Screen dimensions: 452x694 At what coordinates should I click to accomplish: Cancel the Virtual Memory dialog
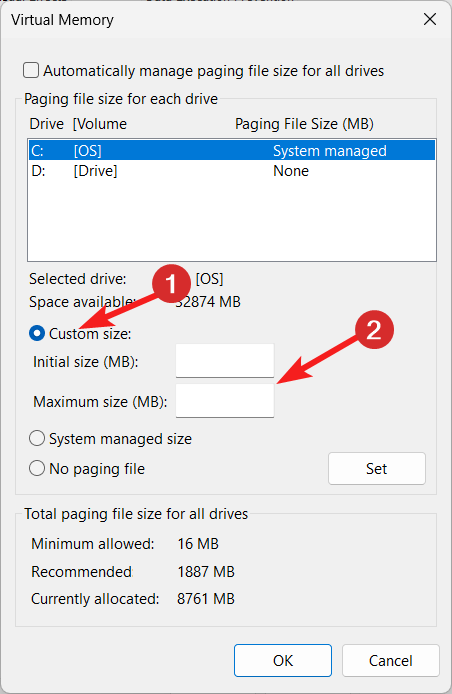tap(390, 660)
